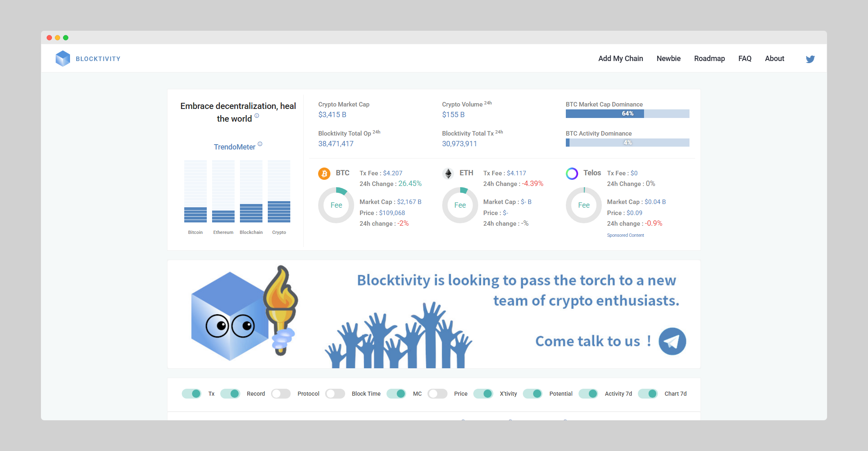This screenshot has width=868, height=451.
Task: Click the yellow minimize window dot
Action: coord(57,38)
